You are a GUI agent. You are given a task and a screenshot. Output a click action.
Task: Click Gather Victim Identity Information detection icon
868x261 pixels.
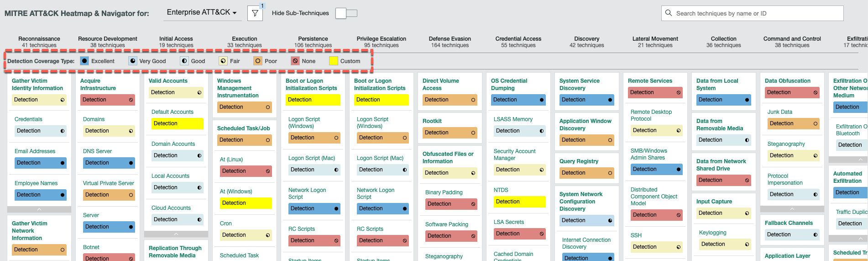(63, 100)
